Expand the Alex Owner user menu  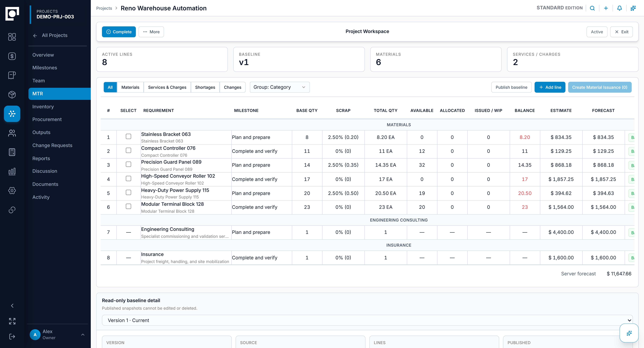point(57,335)
